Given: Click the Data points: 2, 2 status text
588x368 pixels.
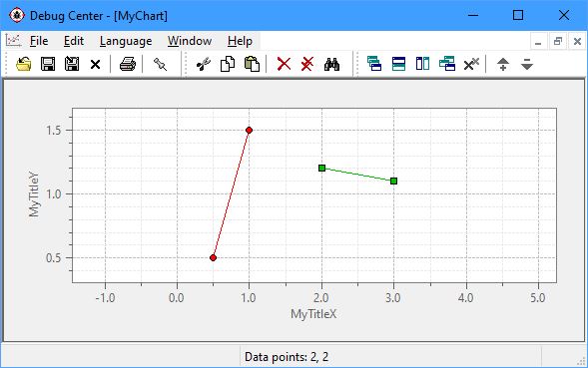Looking at the screenshot, I should pos(287,356).
